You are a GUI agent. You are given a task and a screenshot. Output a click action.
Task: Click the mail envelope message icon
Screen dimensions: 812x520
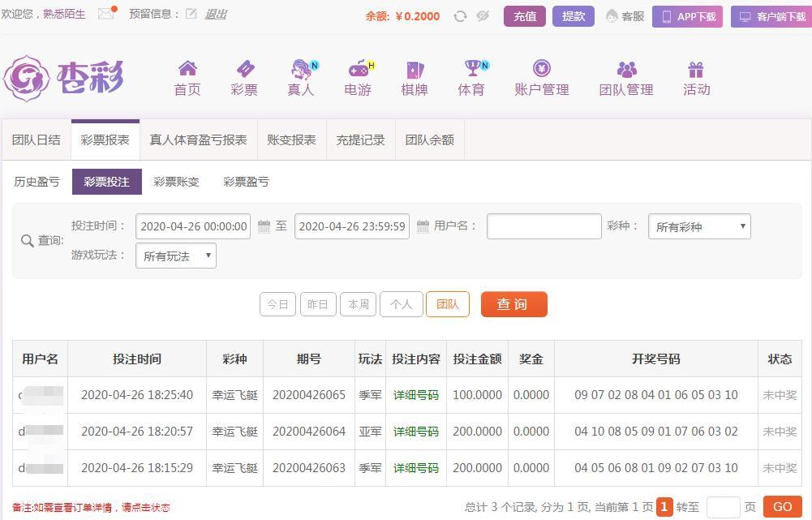[x=105, y=14]
